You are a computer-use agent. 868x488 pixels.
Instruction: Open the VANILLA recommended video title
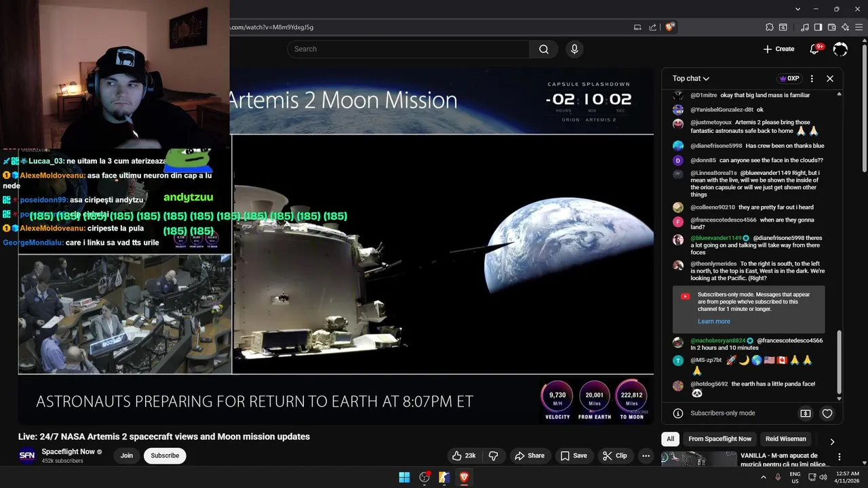[x=785, y=460]
